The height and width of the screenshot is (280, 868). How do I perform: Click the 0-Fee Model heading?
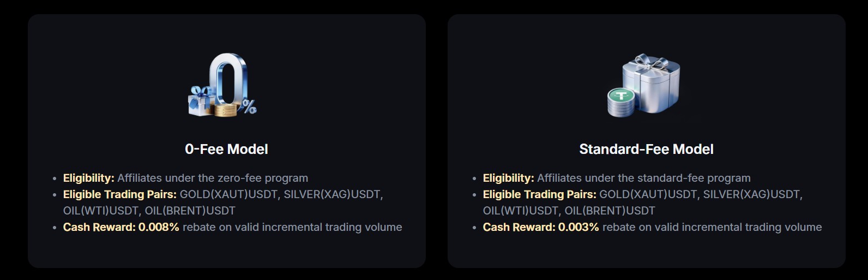pos(226,149)
